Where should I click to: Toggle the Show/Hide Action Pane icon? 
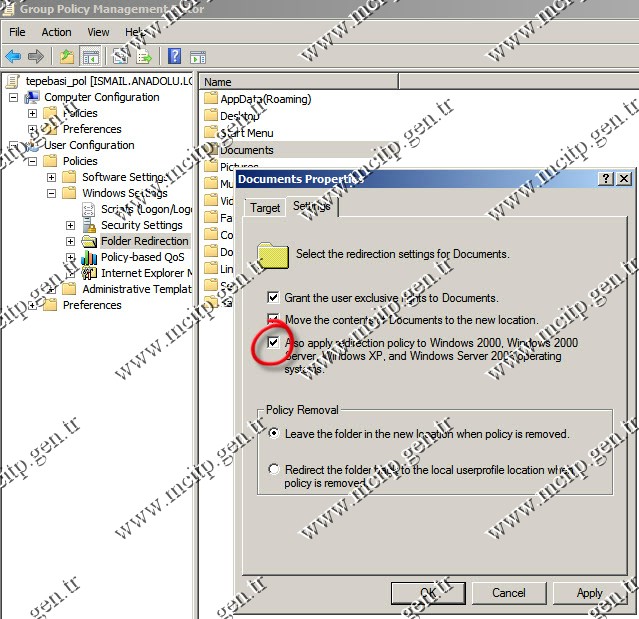pos(198,57)
